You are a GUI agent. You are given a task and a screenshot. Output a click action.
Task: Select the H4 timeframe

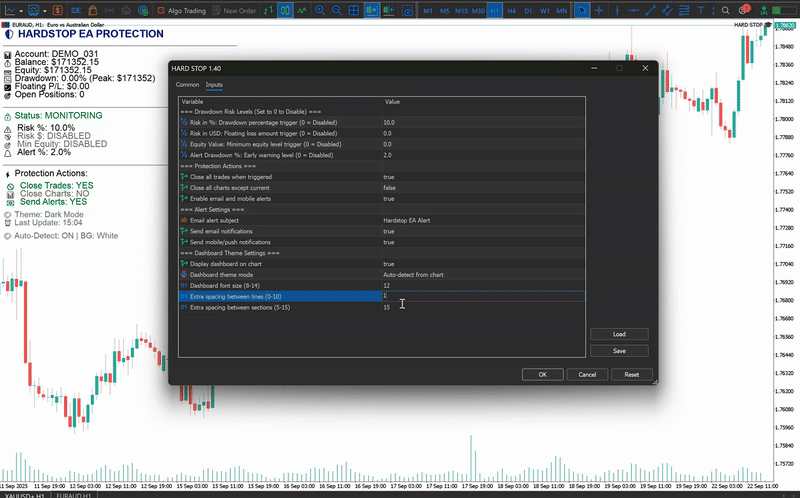(512, 10)
